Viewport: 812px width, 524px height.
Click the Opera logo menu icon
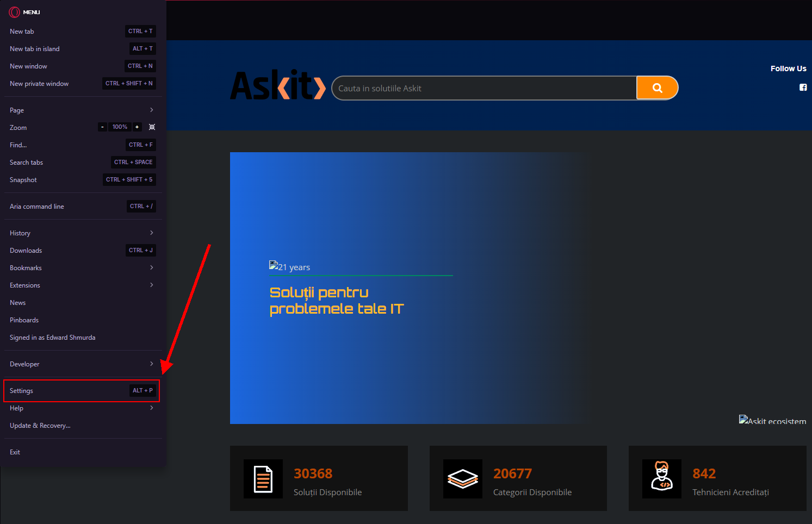pos(15,12)
